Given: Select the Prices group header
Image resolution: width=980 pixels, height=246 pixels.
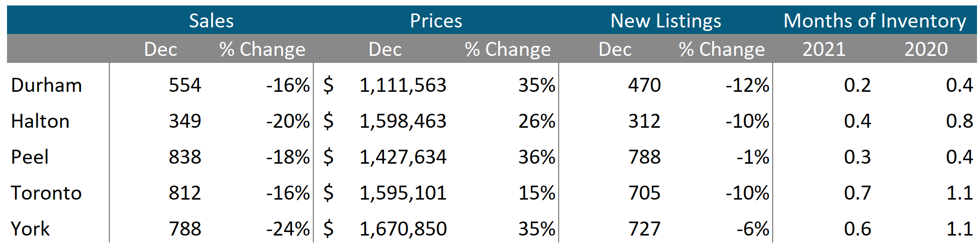Looking at the screenshot, I should pyautogui.click(x=436, y=21).
